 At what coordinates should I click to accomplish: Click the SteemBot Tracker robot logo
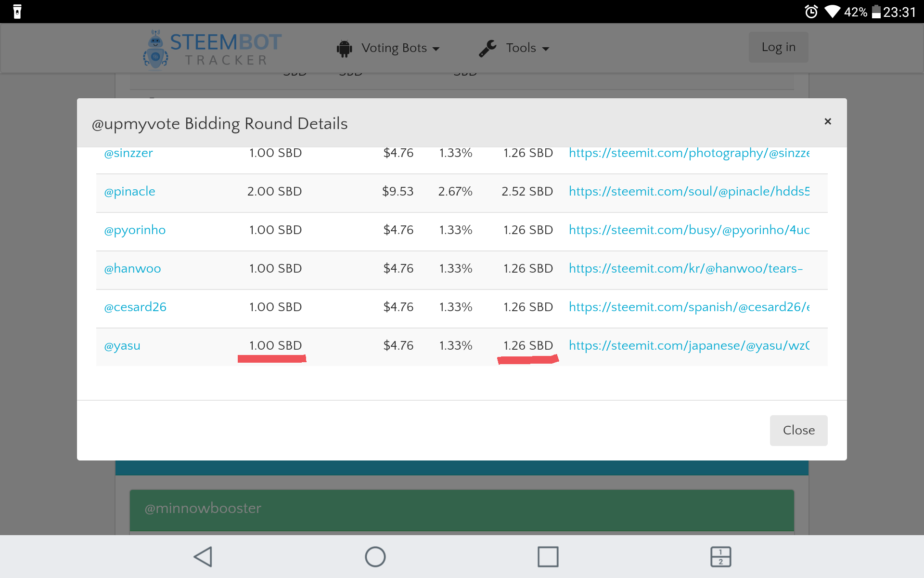click(155, 50)
